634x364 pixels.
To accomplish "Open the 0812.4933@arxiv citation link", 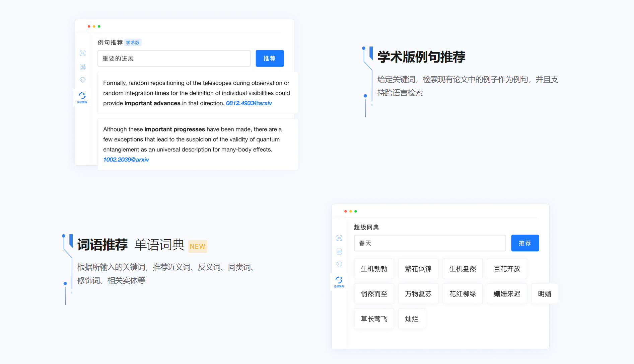I will (249, 103).
